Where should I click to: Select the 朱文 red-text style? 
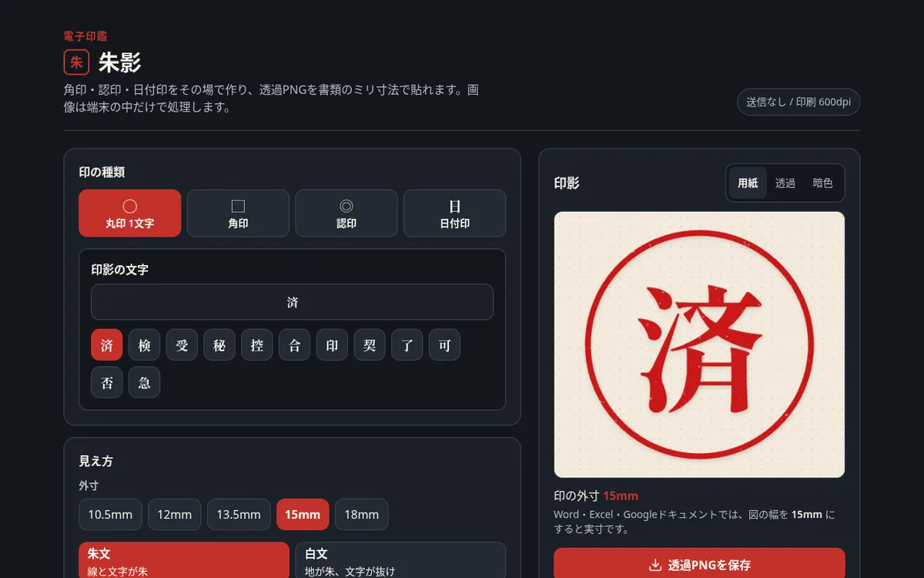click(x=184, y=560)
